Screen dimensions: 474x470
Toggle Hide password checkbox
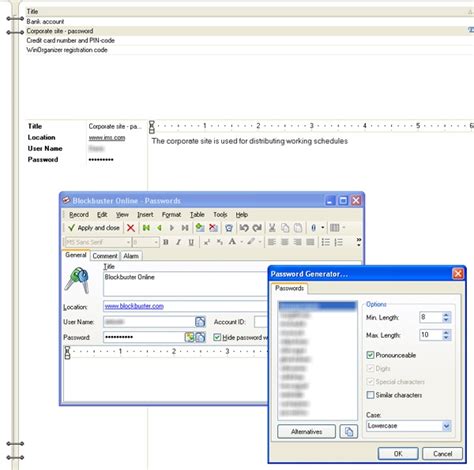pyautogui.click(x=217, y=337)
